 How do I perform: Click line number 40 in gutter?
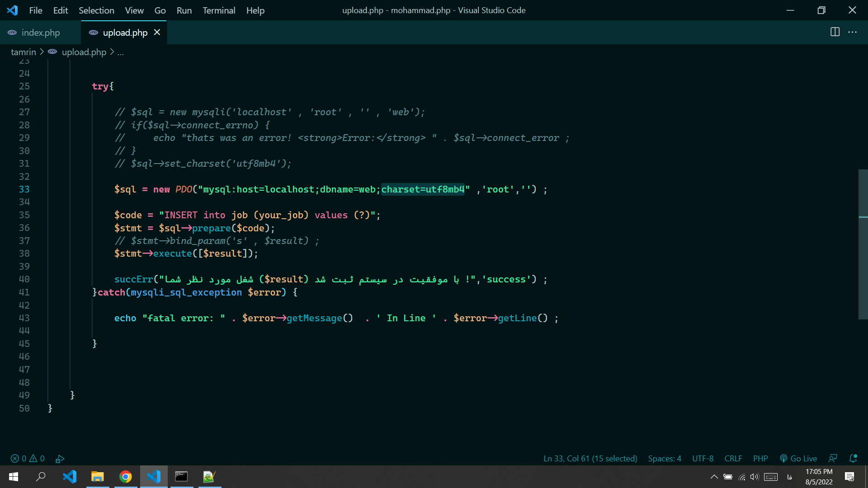[x=24, y=279]
